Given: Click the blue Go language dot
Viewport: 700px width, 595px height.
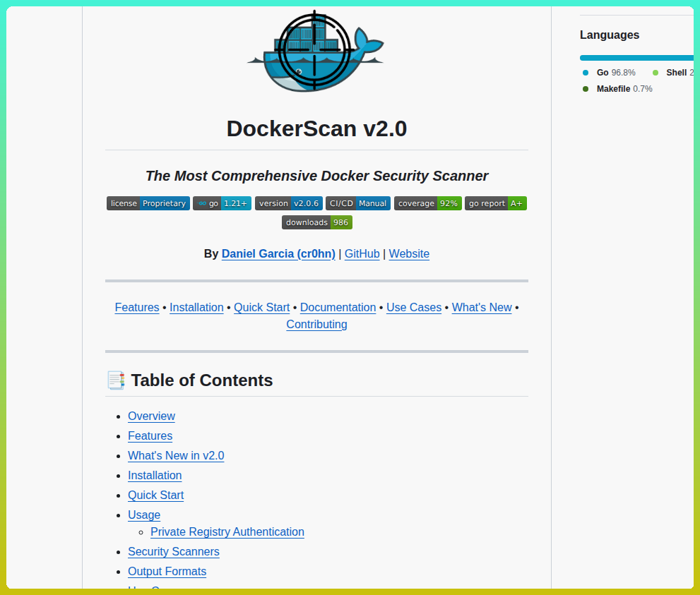Looking at the screenshot, I should [586, 73].
